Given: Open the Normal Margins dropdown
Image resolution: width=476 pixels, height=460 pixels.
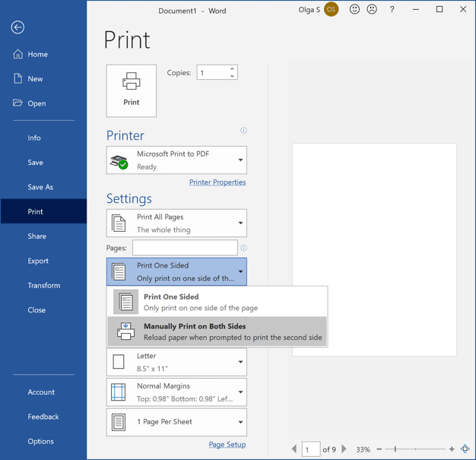Looking at the screenshot, I should pos(176,392).
